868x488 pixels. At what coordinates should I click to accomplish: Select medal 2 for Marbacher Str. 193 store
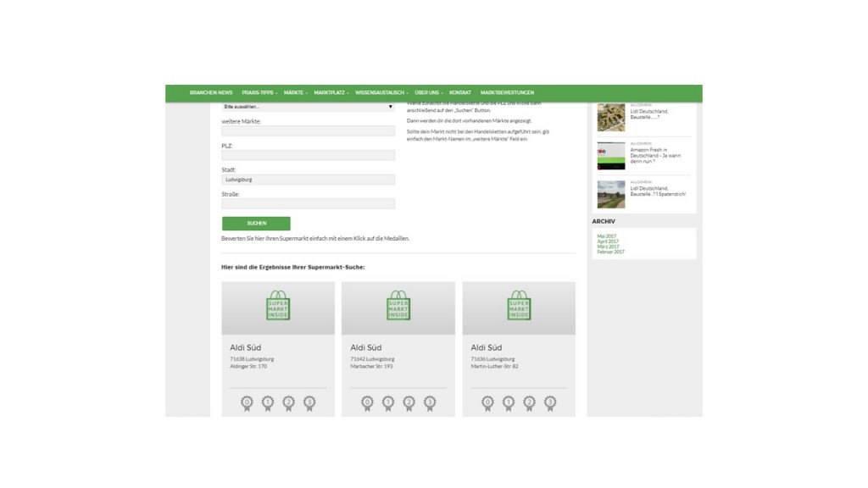[409, 402]
